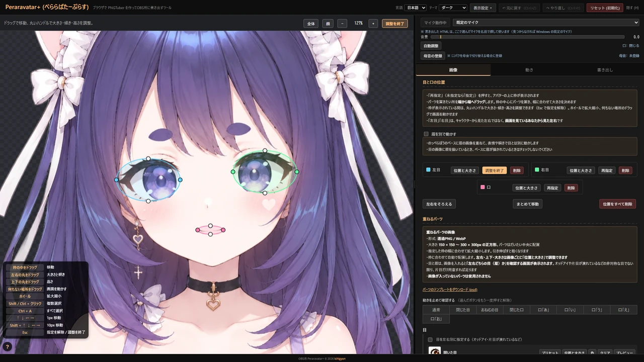Open the 言語 language dropdown
The width and height of the screenshot is (644, 362).
[416, 8]
